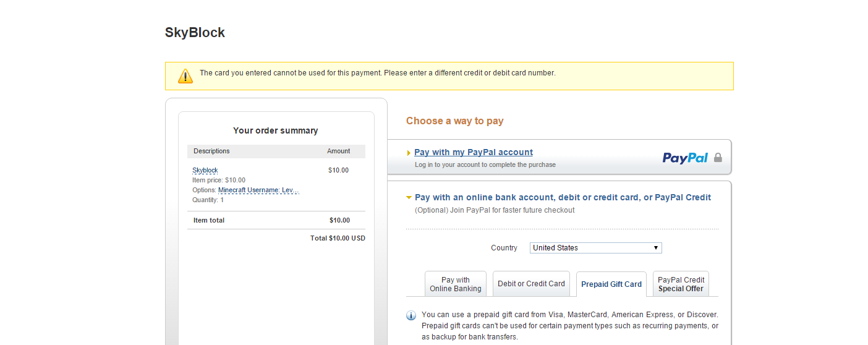Screen dimensions: 868x345
Task: Open the Country dropdown
Action: pos(596,248)
